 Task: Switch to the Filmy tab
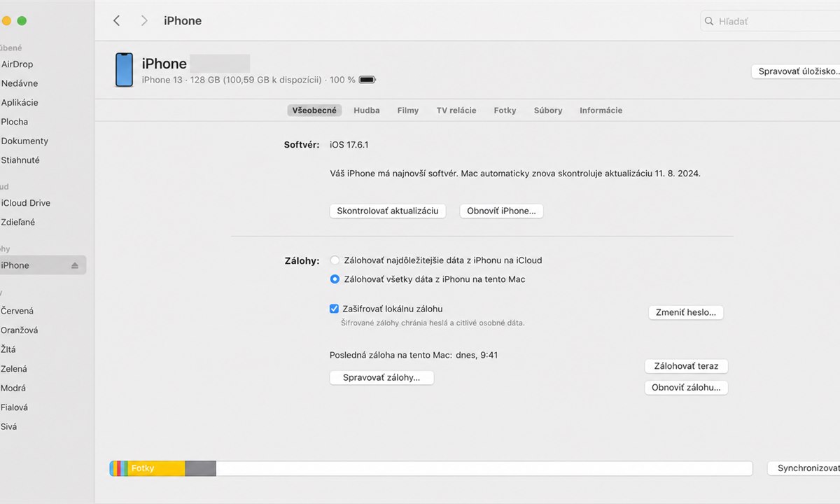(408, 111)
